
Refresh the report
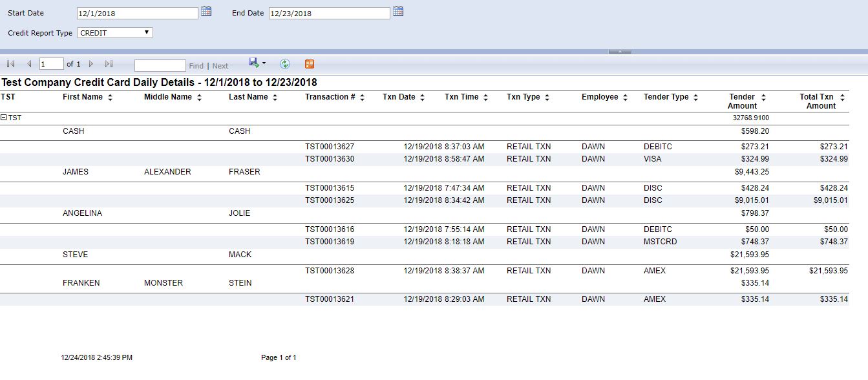[285, 64]
